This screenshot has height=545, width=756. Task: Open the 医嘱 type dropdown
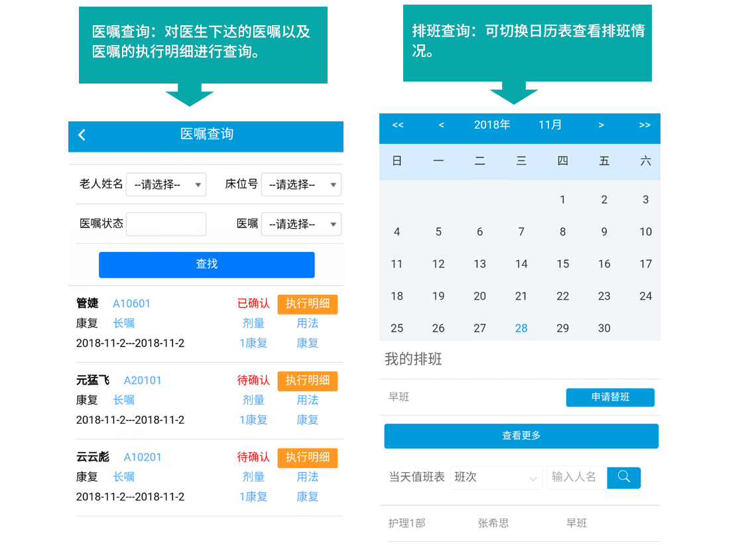click(x=301, y=225)
